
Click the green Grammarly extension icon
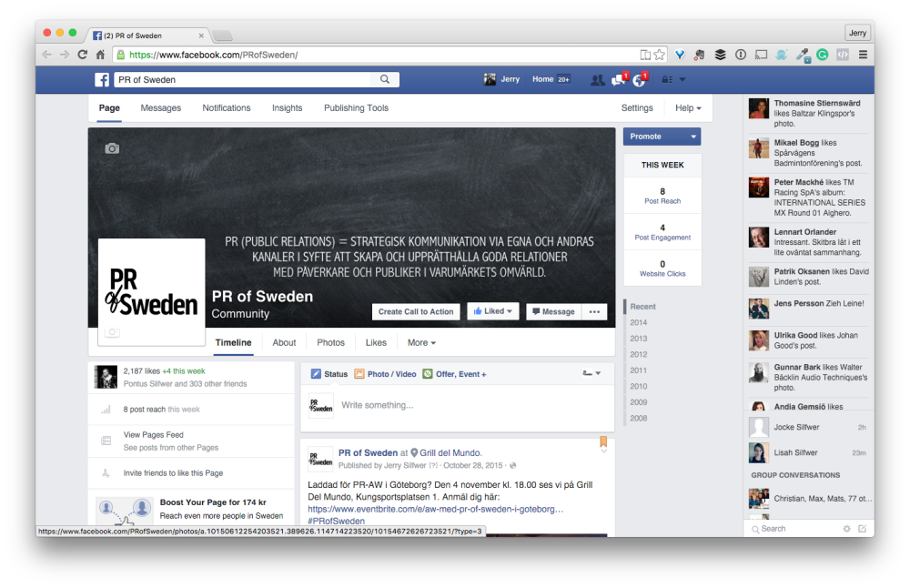point(823,55)
